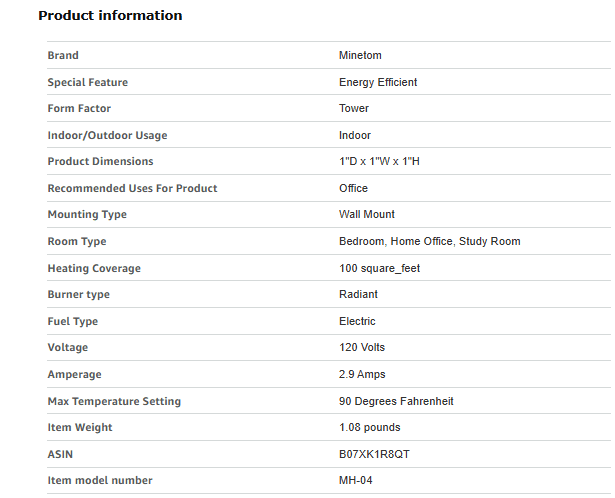
Task: Select the 'Heating Coverage' label
Action: click(94, 269)
